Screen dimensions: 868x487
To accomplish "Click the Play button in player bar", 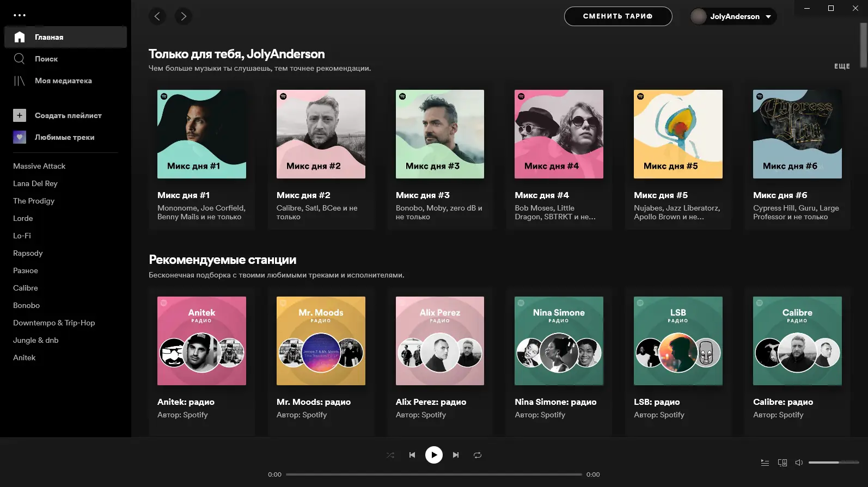I will 433,455.
